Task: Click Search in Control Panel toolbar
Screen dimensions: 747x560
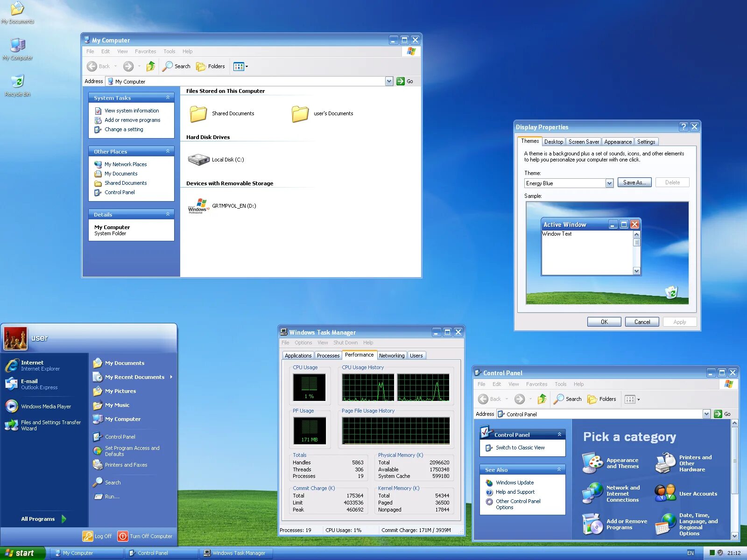Action: (568, 399)
